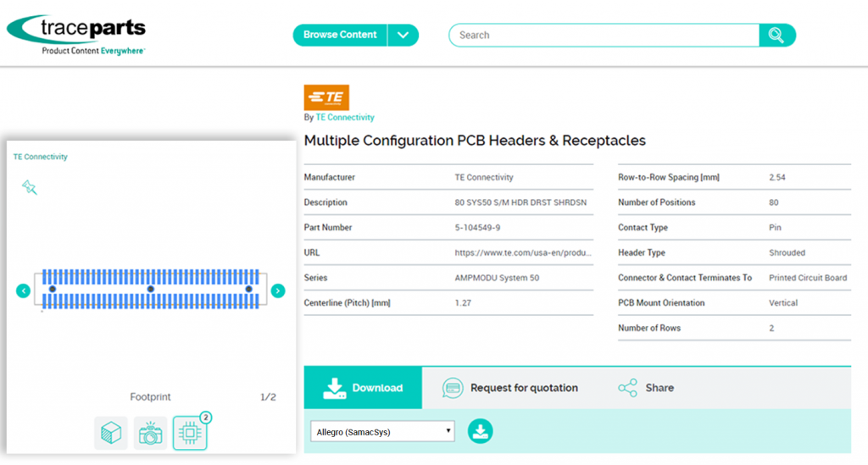Open the Browse Content button
Image resolution: width=868 pixels, height=465 pixels.
pos(339,35)
